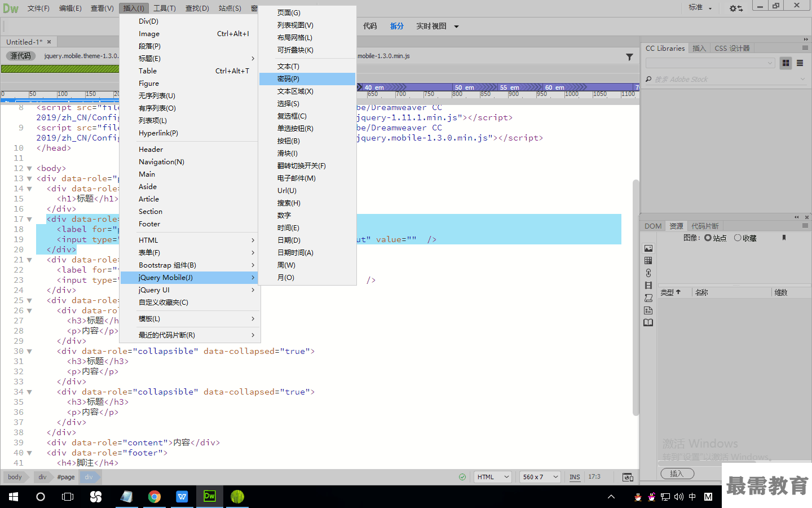Screen dimensions: 812x508
Task: Show URL assets link icon
Action: [648, 273]
